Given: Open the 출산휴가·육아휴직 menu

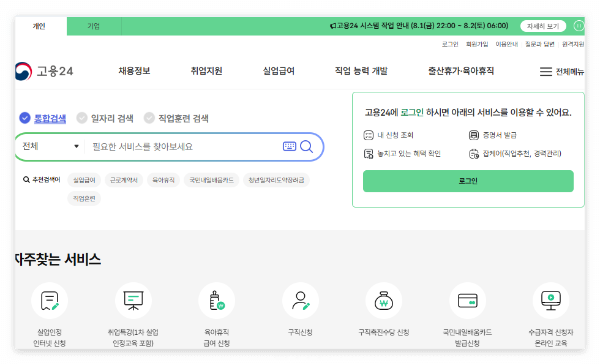Looking at the screenshot, I should click(461, 71).
